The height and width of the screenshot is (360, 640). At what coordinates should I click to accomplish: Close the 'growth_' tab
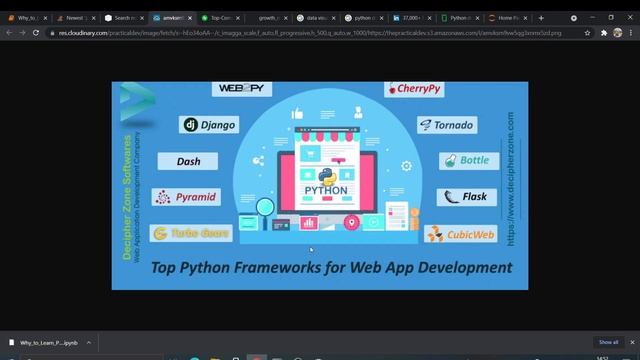point(286,18)
